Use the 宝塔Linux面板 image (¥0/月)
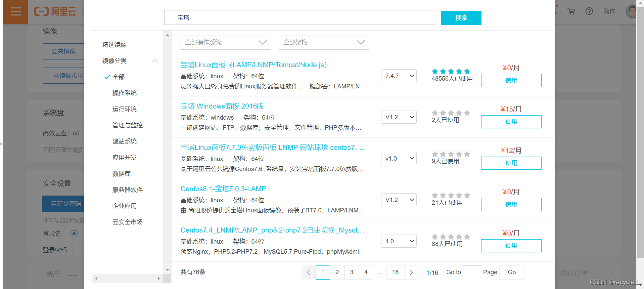The height and width of the screenshot is (289, 644). 511,81
